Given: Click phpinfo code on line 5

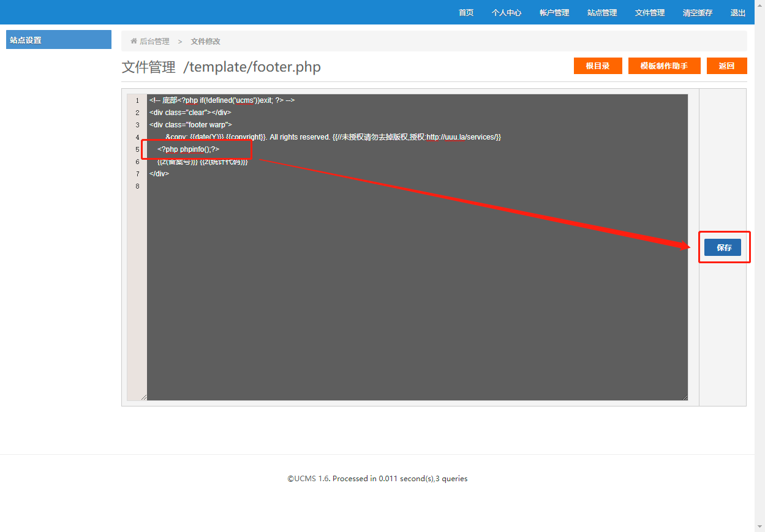Looking at the screenshot, I should tap(188, 149).
